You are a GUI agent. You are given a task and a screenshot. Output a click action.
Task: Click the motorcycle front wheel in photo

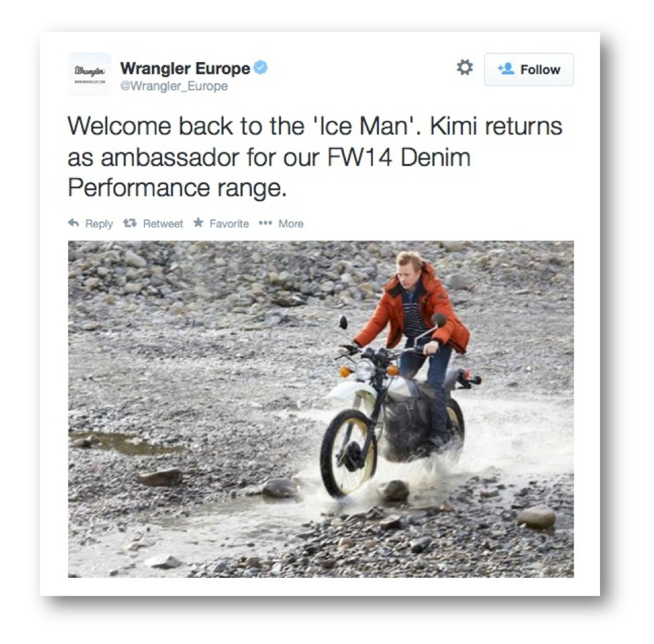click(x=349, y=453)
